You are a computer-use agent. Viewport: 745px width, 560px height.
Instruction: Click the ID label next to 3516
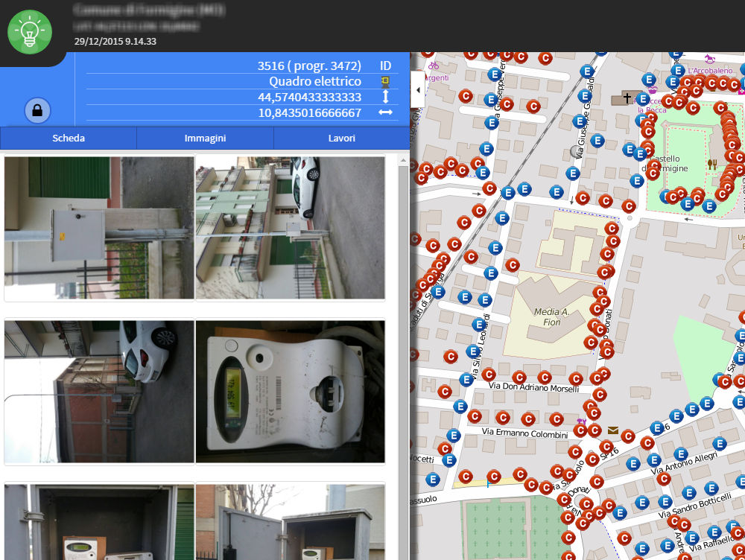[x=385, y=66]
